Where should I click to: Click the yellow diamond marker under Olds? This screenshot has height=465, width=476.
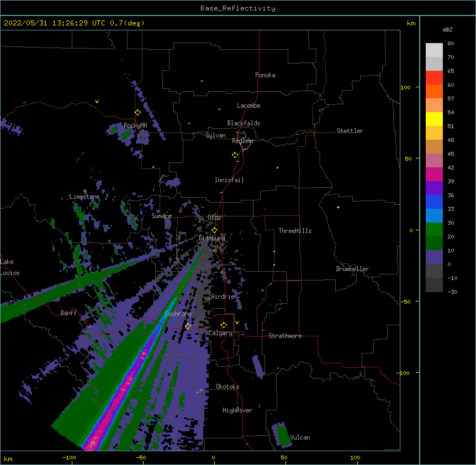[x=214, y=230]
